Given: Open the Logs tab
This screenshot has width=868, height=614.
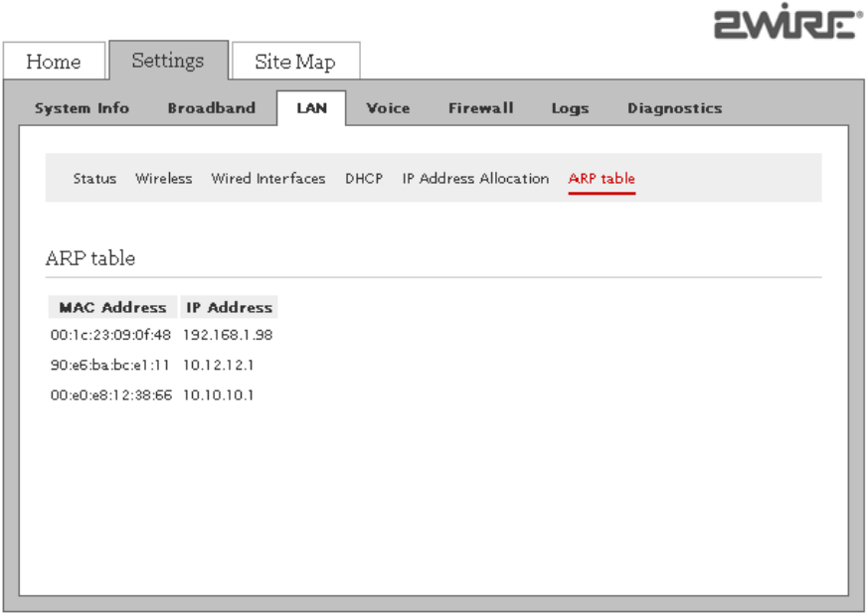Looking at the screenshot, I should [570, 108].
